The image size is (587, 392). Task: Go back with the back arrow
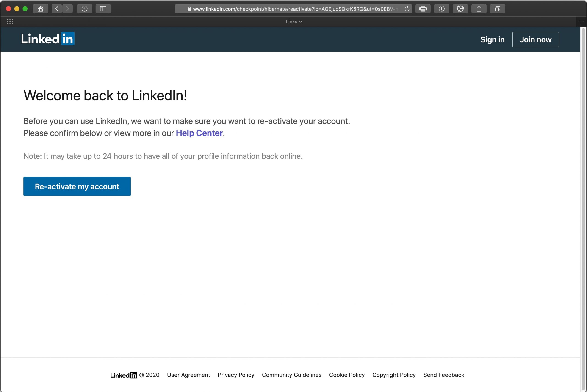click(57, 9)
